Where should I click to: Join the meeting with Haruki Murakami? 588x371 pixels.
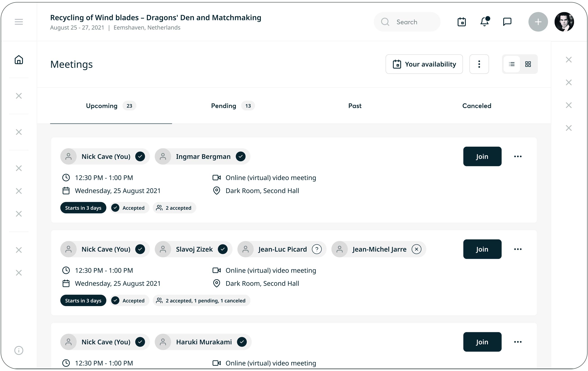coord(482,342)
